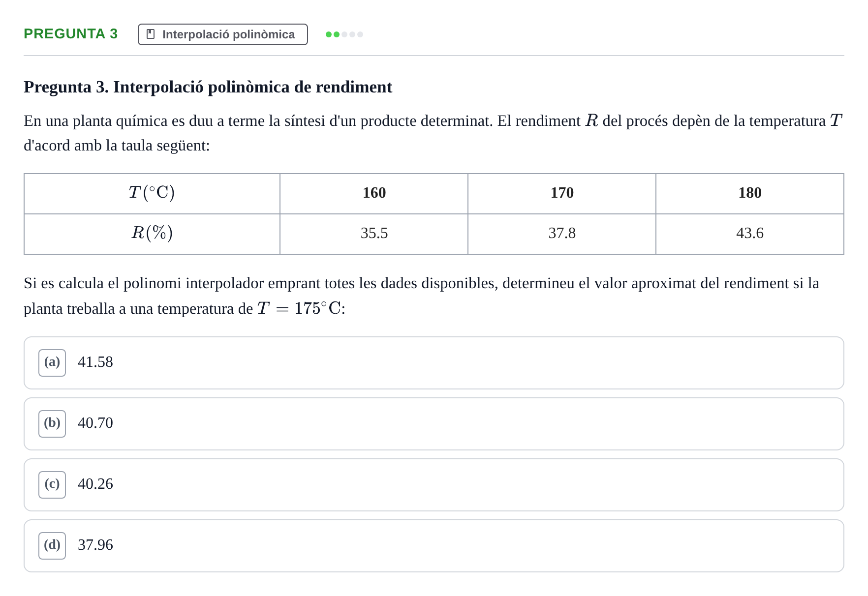Screen dimensions: 868x596
Task: Click the table cell showing 180
Action: coord(750,194)
